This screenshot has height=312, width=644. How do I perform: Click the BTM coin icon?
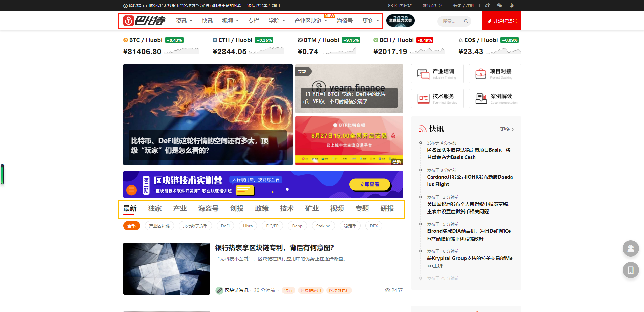(x=300, y=40)
